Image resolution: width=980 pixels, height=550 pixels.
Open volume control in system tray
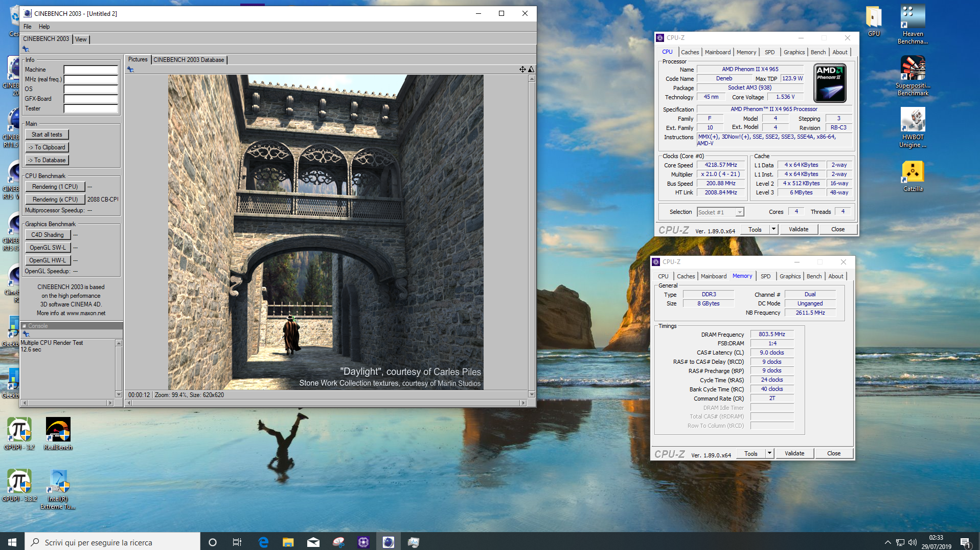(x=912, y=542)
